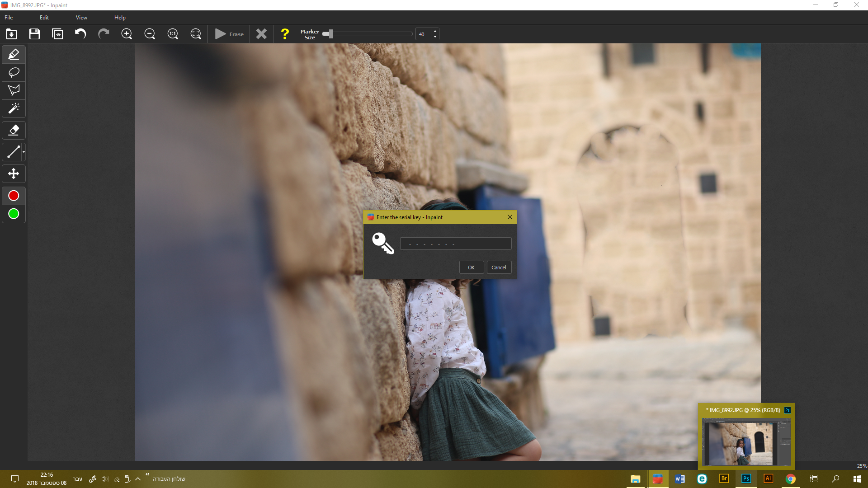
Task: Select the Eraser tool
Action: click(14, 130)
